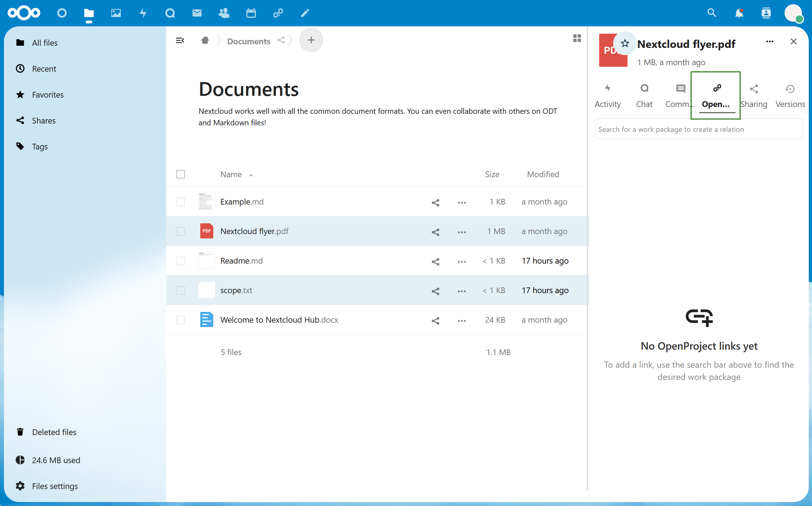Image resolution: width=812 pixels, height=506 pixels.
Task: Click the PDF thumbnail for Nextcloud flyer
Action: click(x=206, y=231)
